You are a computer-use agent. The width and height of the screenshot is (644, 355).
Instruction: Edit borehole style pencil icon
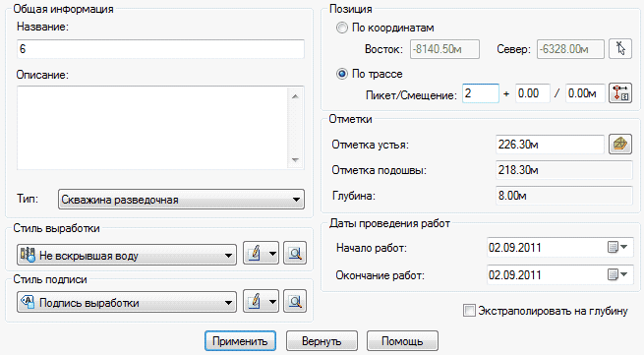coord(255,253)
